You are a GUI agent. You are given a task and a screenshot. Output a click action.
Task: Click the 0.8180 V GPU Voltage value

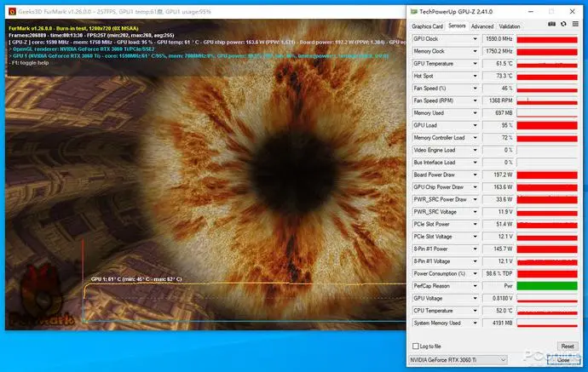pyautogui.click(x=499, y=299)
